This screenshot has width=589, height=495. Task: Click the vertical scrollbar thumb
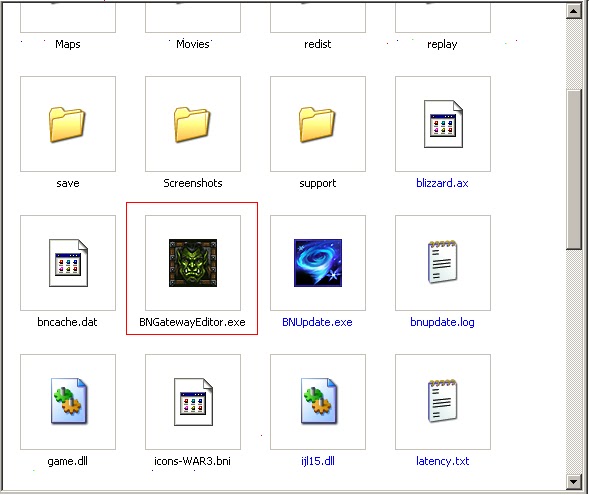click(574, 169)
